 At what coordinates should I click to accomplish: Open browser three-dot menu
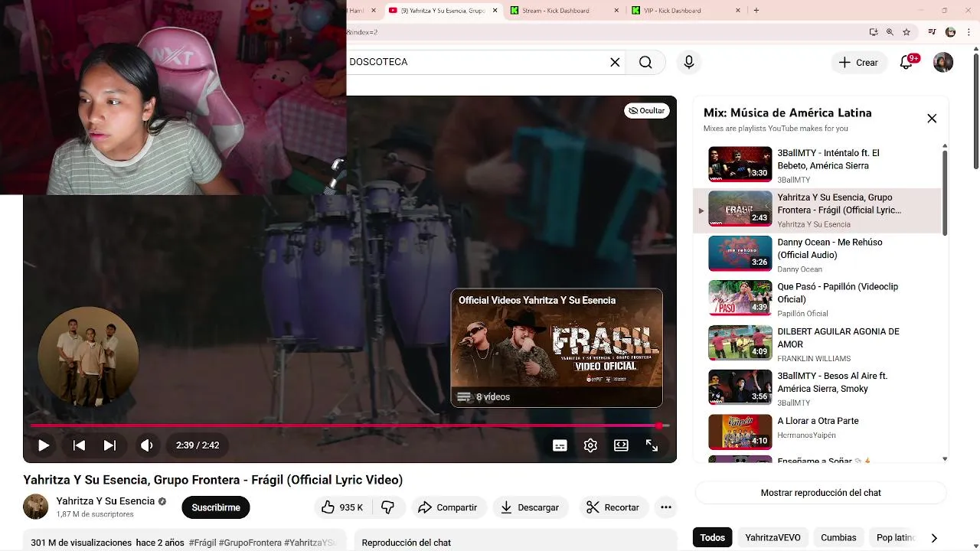pos(969,32)
